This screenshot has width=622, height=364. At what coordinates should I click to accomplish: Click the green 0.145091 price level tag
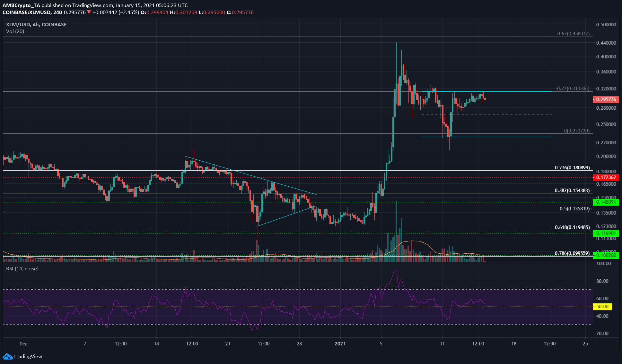pyautogui.click(x=606, y=202)
